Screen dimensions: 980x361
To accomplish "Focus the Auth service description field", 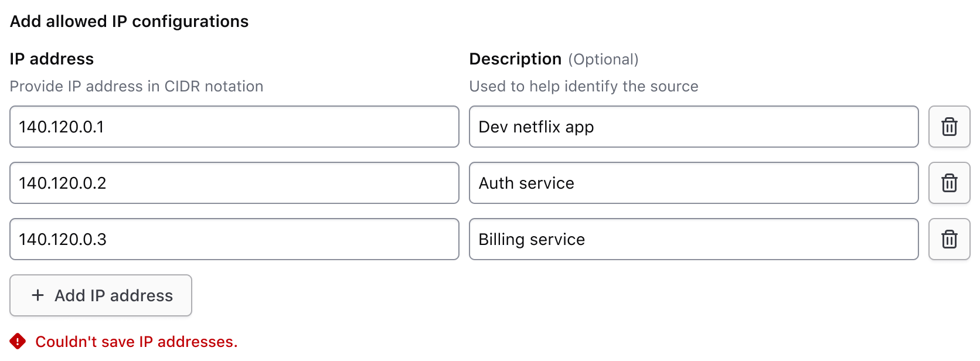I will click(693, 183).
